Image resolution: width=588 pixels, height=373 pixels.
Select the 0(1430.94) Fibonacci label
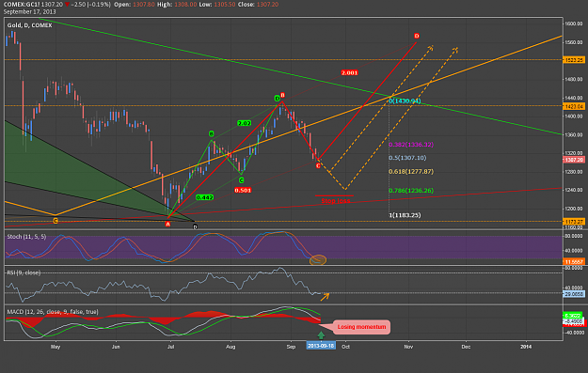point(405,101)
